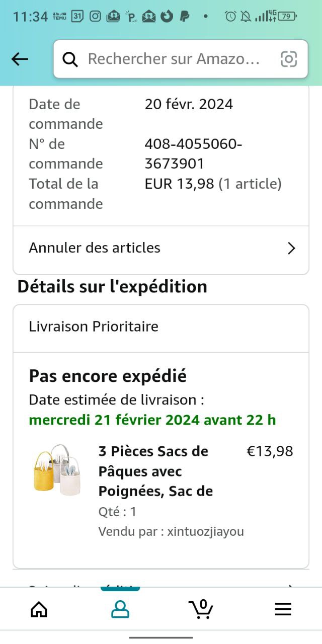Tap the Livraison Prioritaire row
The height and width of the screenshot is (644, 322).
pyautogui.click(x=94, y=327)
